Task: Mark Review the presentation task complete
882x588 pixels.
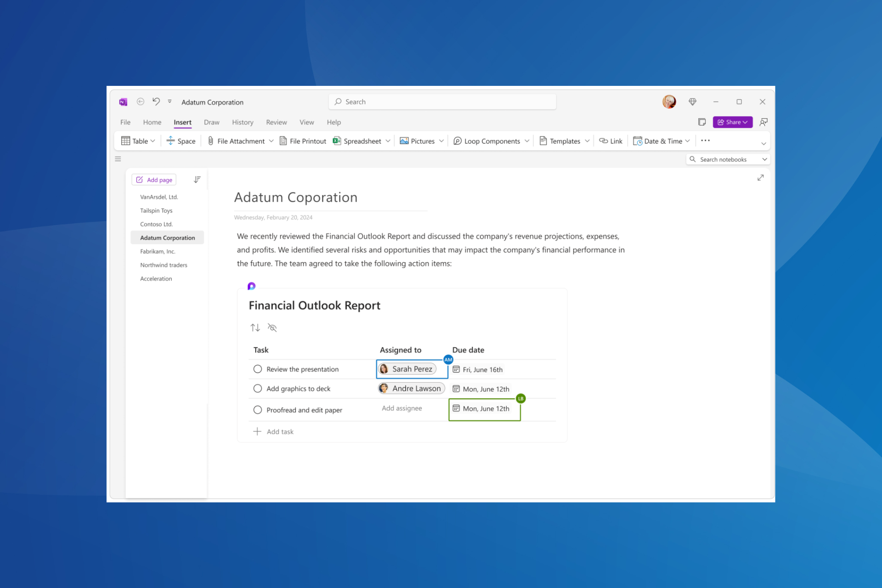Action: click(258, 369)
